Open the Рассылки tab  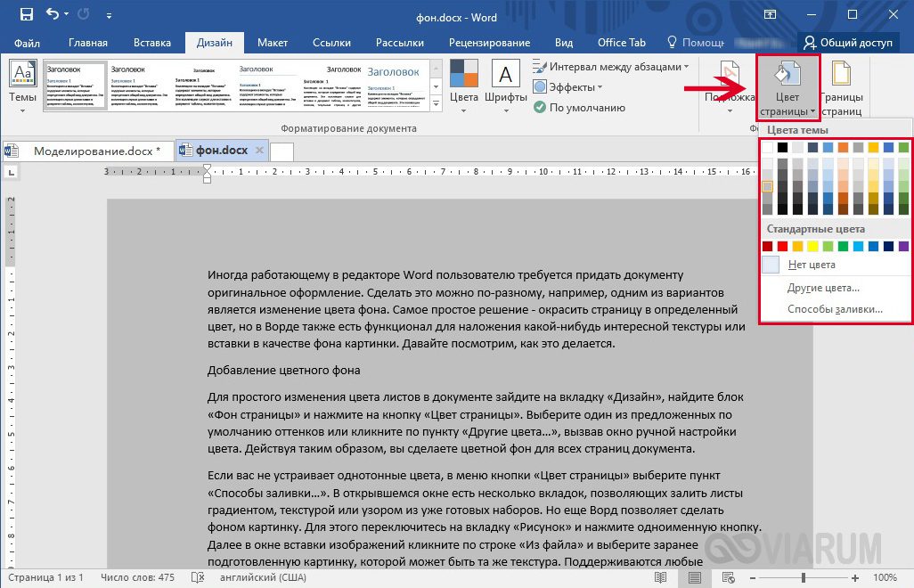click(400, 43)
